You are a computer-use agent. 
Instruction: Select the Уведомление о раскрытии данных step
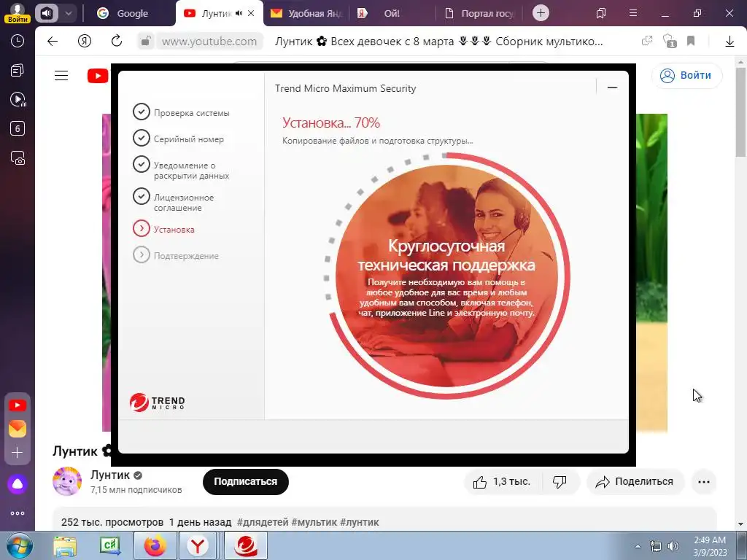coord(181,169)
